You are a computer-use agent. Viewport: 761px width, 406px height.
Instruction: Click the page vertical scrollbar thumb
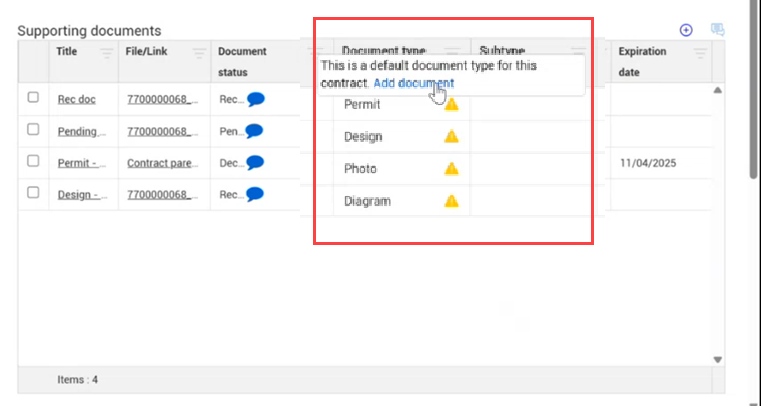(x=754, y=90)
